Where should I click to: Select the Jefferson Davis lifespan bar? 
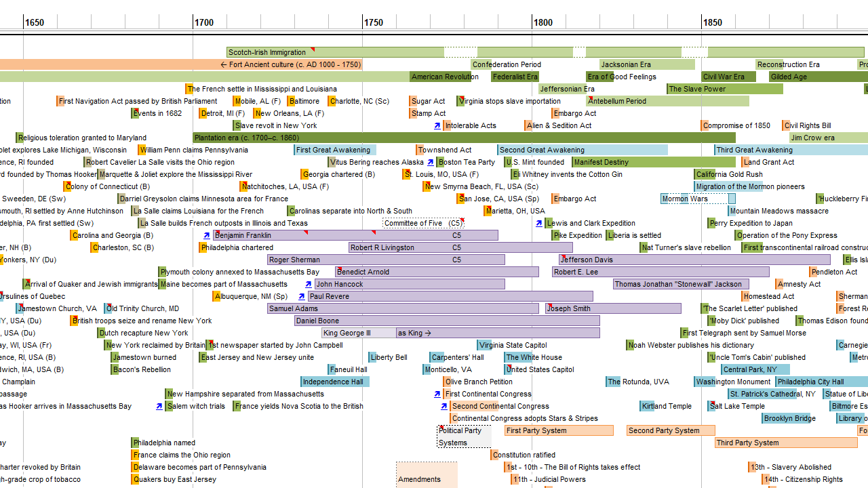[694, 260]
